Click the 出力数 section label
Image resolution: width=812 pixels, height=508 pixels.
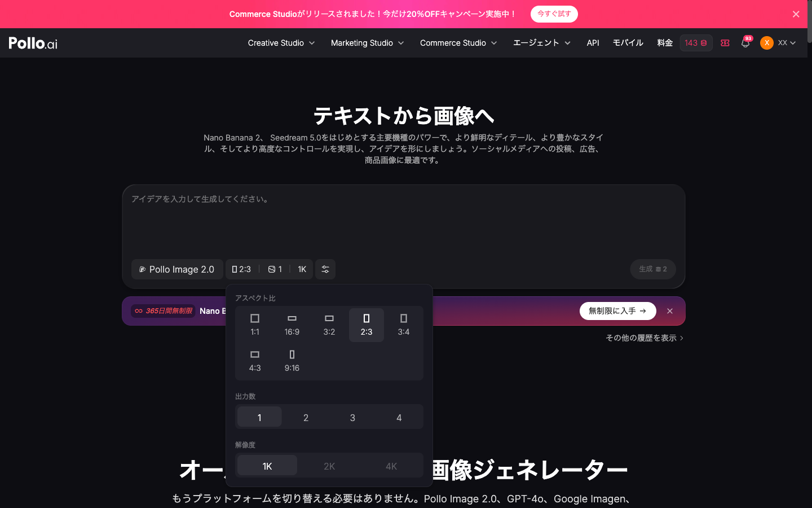point(245,396)
